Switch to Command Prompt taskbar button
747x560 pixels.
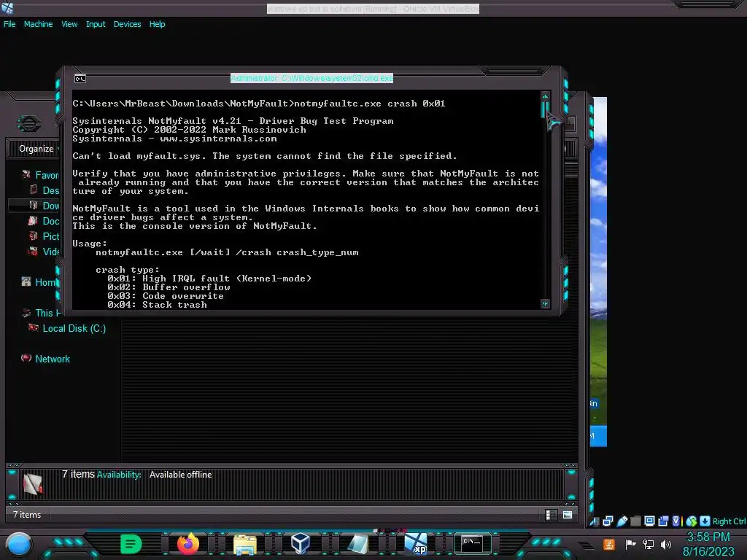point(472,543)
